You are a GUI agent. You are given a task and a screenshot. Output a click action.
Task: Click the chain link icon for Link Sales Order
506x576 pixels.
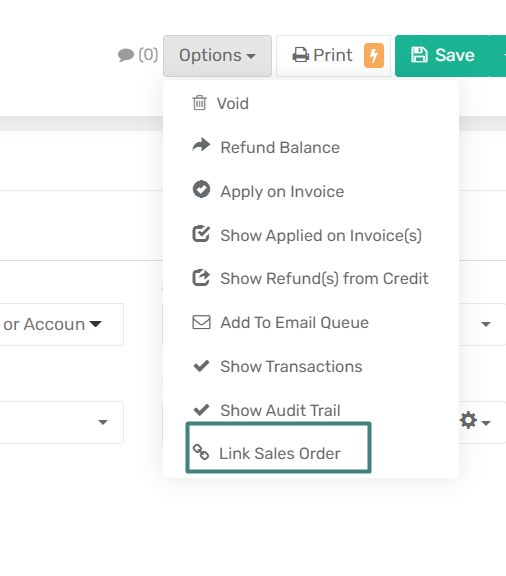pyautogui.click(x=201, y=452)
